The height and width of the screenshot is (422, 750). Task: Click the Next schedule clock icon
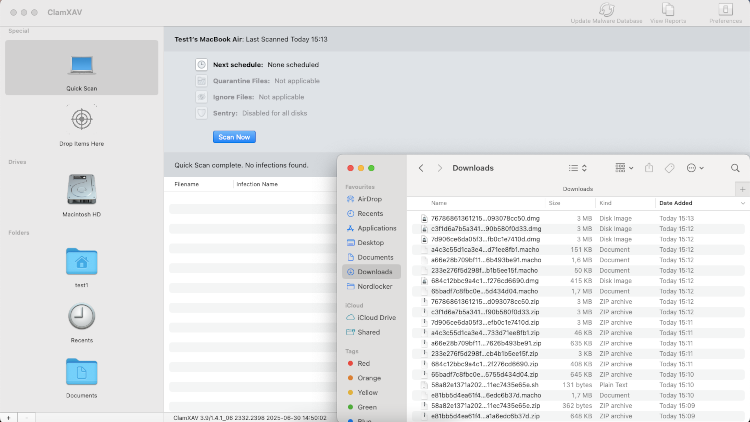pyautogui.click(x=201, y=65)
